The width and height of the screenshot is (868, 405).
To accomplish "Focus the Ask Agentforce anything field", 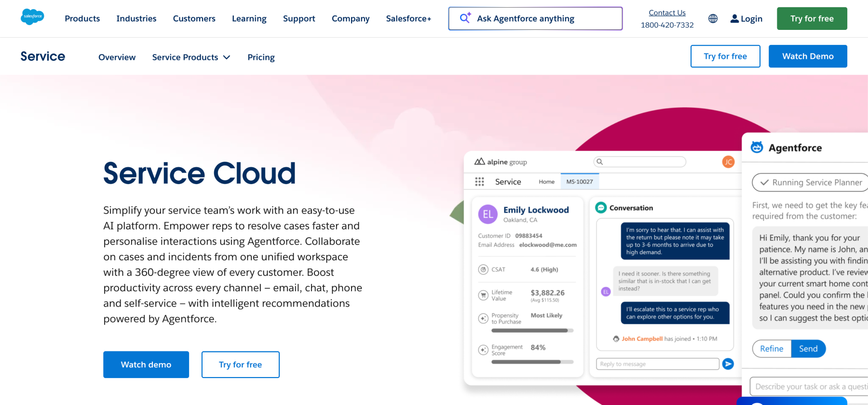I will (535, 18).
